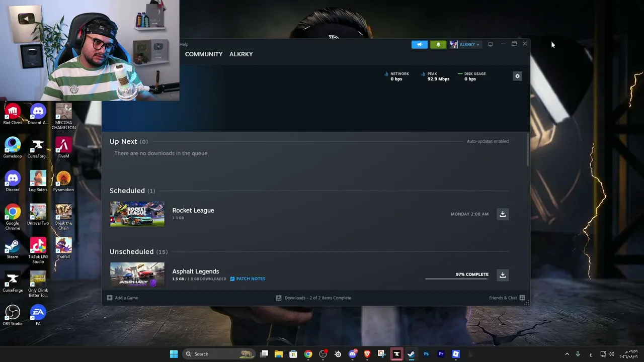Click the Auto-updates enabled text
Screen dimensions: 644x362
488,141
